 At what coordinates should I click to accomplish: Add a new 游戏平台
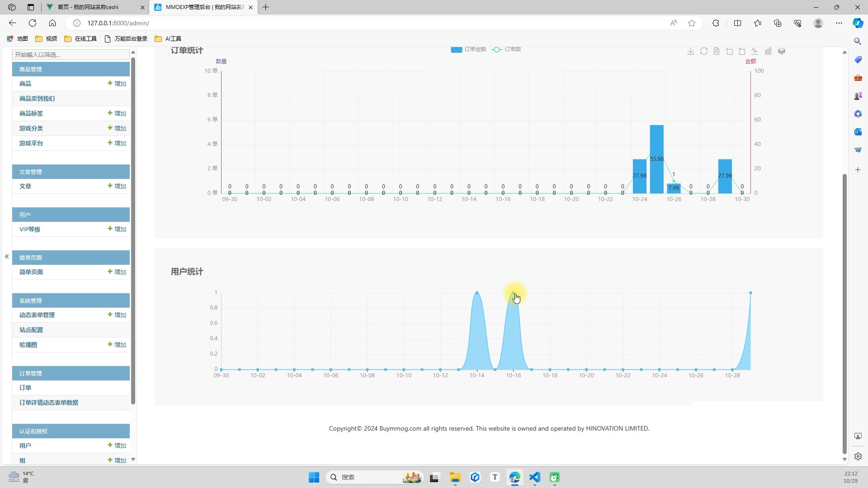tap(117, 143)
